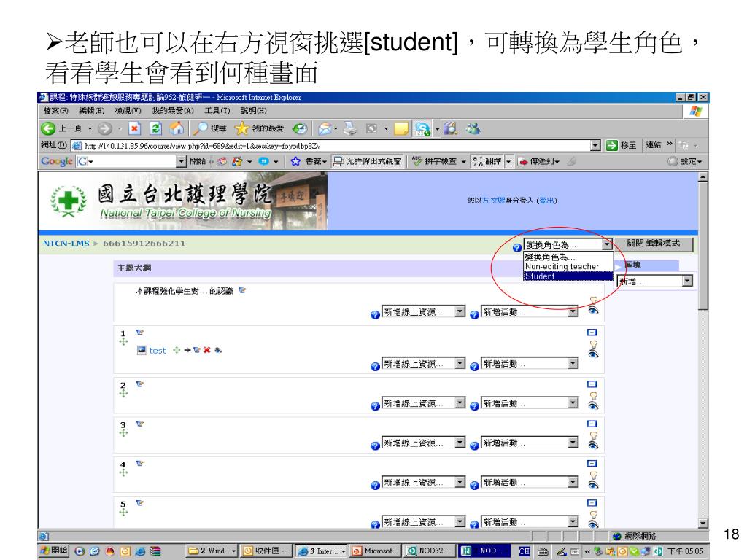Indent the test activity right arrow
747x560 pixels.
(187, 350)
